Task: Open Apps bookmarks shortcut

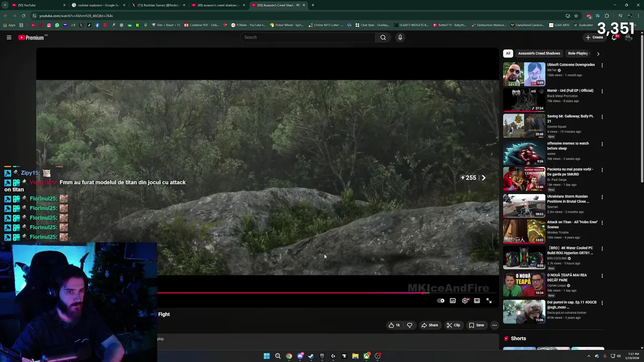Action: pos(10,25)
